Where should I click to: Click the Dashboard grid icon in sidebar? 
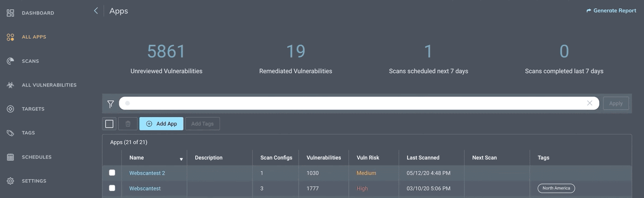[10, 13]
